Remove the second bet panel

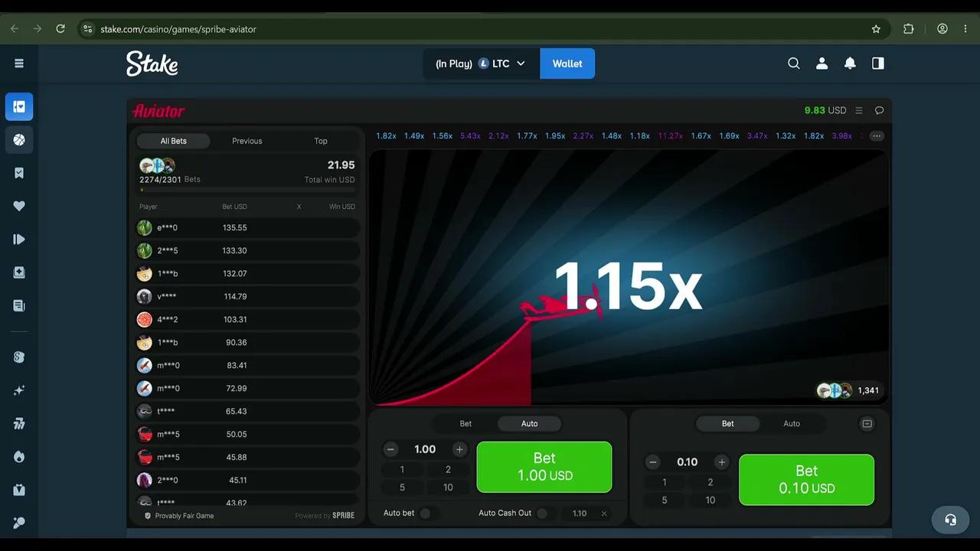867,423
